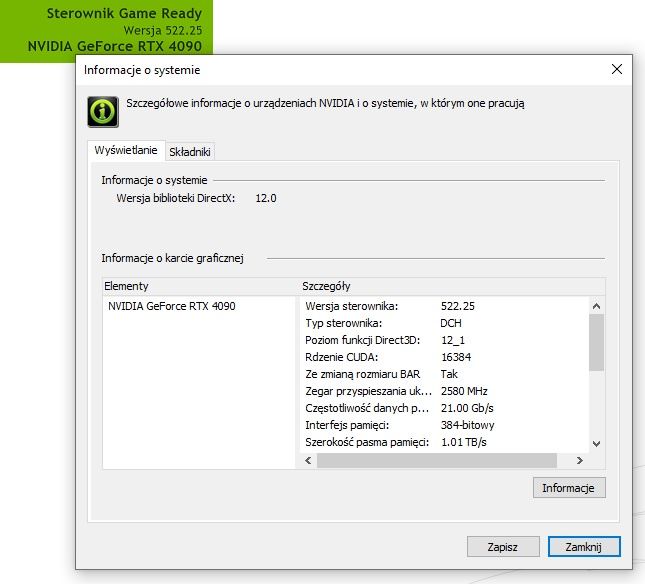Click the horizontal scrollbar thumb in details
645x584 pixels.
[x=437, y=461]
